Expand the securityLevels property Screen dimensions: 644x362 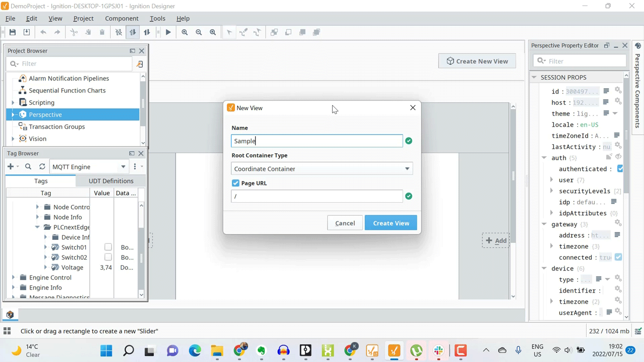point(551,191)
